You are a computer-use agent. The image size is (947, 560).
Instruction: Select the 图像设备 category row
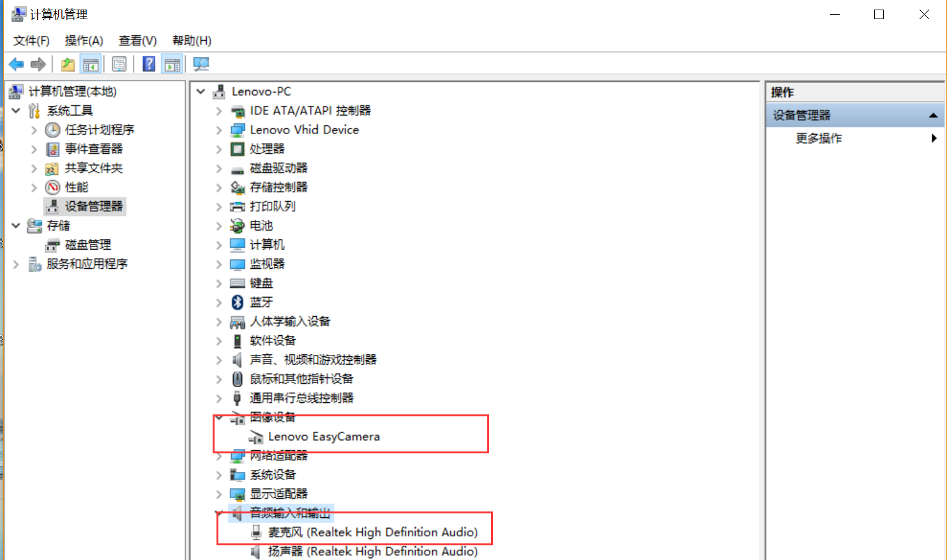click(273, 417)
